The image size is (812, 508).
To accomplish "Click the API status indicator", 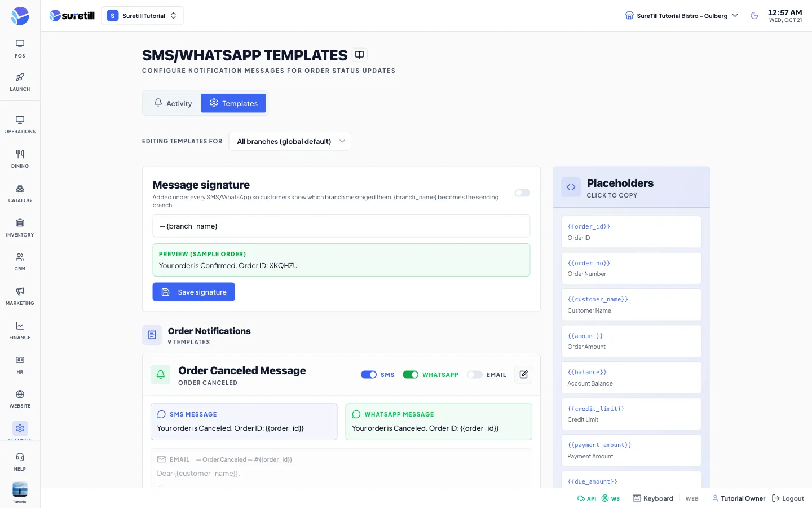I will tap(586, 498).
